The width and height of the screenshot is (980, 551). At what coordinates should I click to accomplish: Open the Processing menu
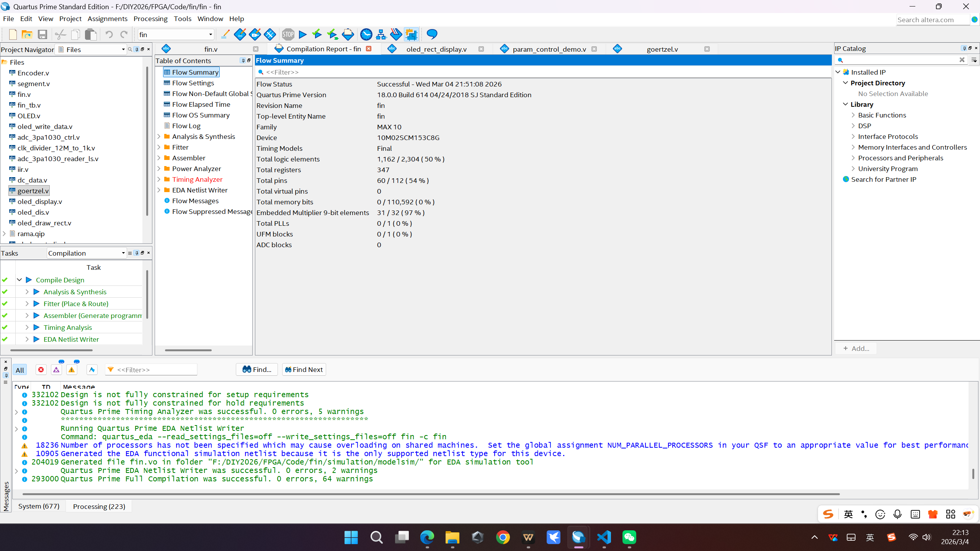(150, 19)
